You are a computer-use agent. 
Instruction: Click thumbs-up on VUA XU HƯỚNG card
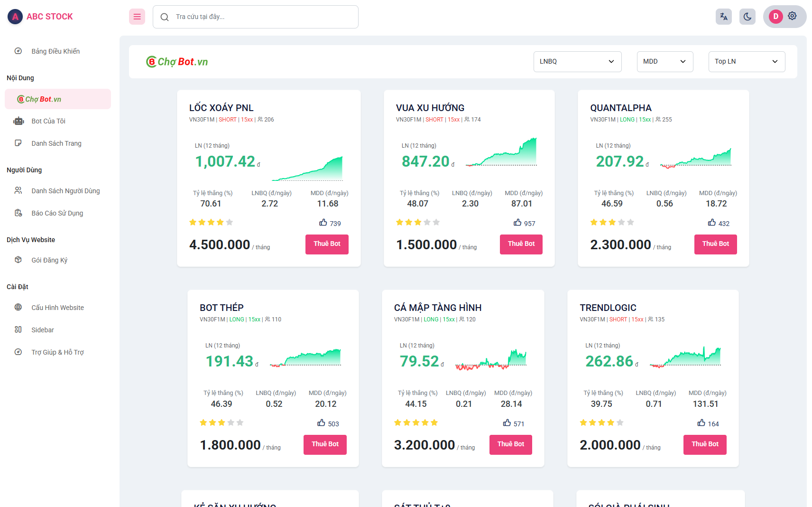tap(517, 223)
